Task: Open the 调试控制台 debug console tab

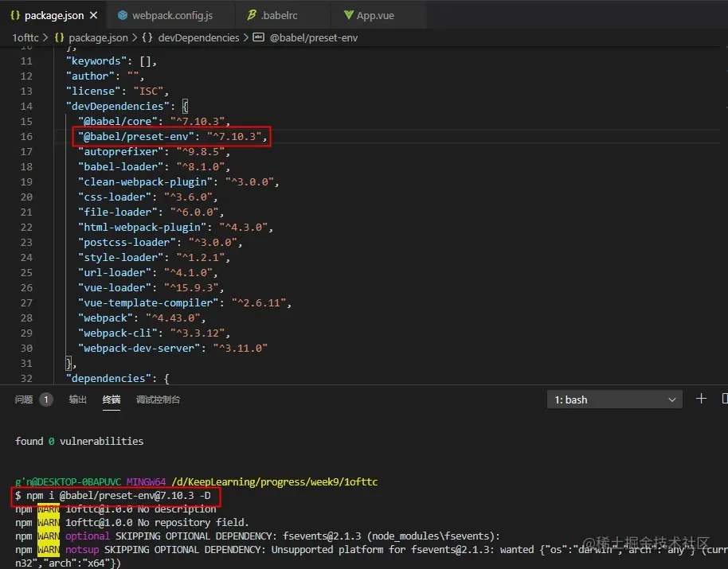Action: pos(158,399)
